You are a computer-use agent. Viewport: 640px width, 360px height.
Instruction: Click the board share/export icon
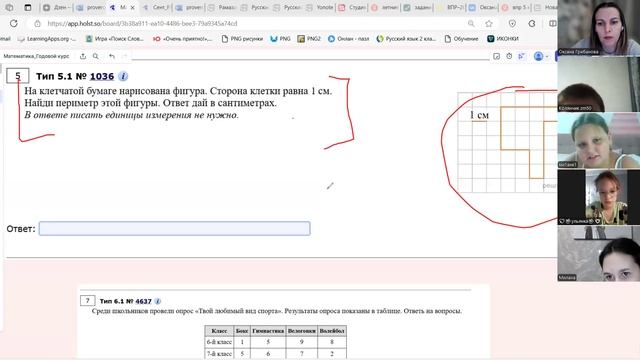(x=83, y=56)
